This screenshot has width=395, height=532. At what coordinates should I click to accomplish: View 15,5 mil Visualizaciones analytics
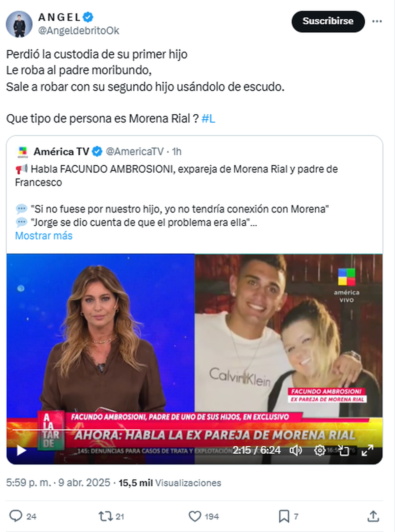click(170, 483)
